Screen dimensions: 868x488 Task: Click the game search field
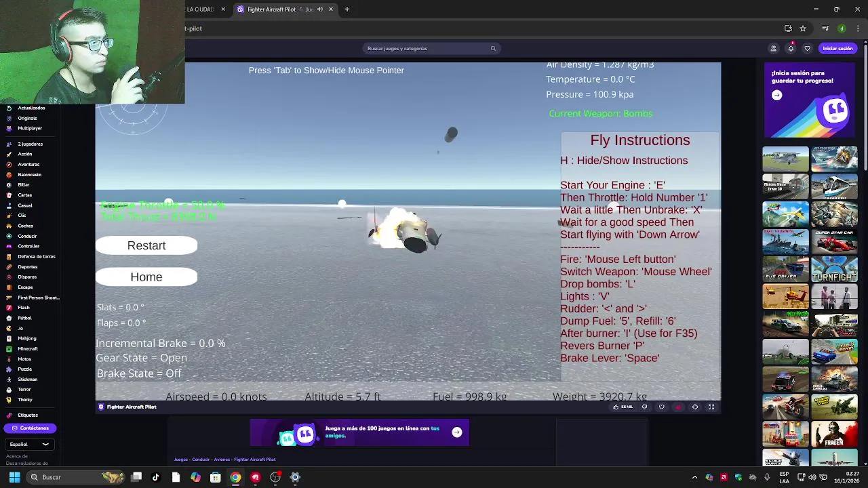coord(431,48)
